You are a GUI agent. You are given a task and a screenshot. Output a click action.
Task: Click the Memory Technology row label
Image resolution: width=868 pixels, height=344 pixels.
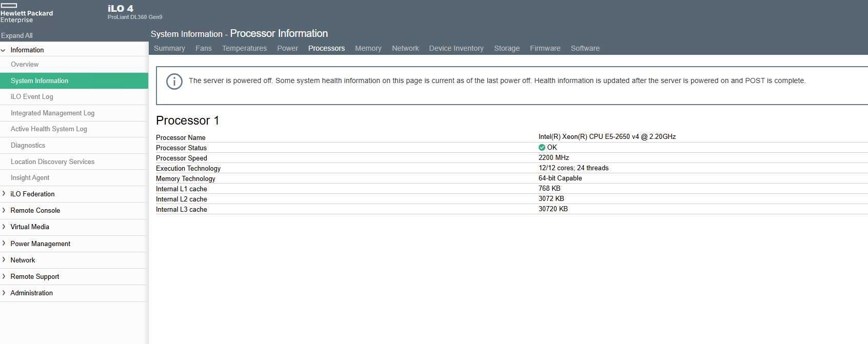pyautogui.click(x=186, y=178)
